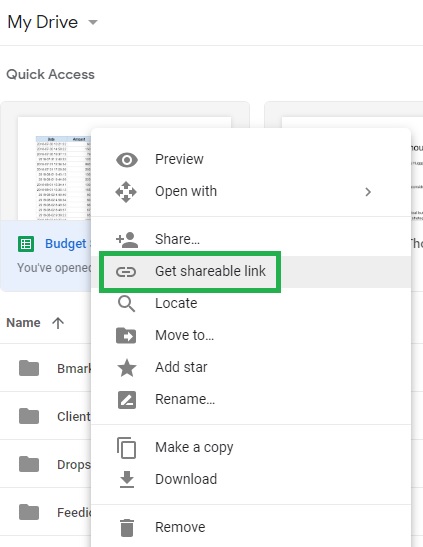This screenshot has width=423, height=547.
Task: Click the Download arrow icon
Action: pyautogui.click(x=127, y=479)
